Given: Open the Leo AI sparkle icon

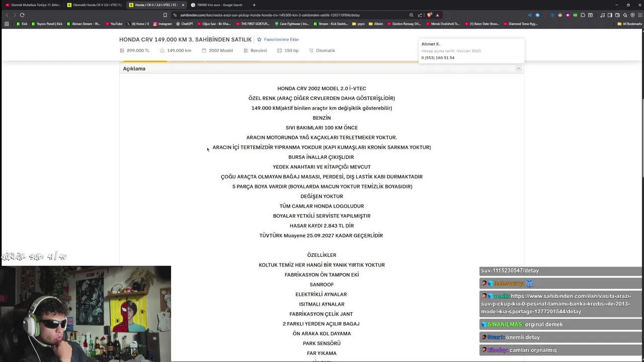Looking at the screenshot, I should [x=625, y=15].
